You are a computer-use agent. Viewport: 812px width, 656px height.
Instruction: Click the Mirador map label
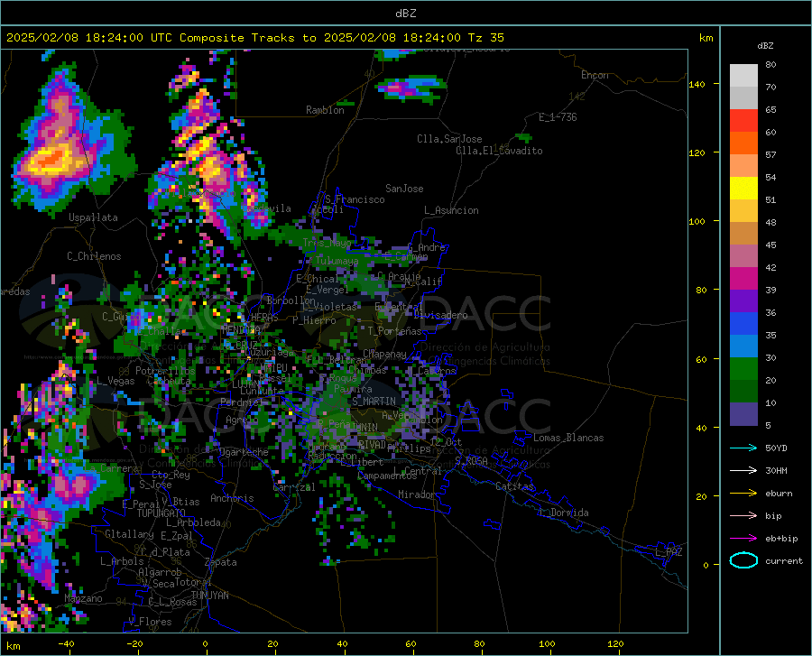click(416, 494)
